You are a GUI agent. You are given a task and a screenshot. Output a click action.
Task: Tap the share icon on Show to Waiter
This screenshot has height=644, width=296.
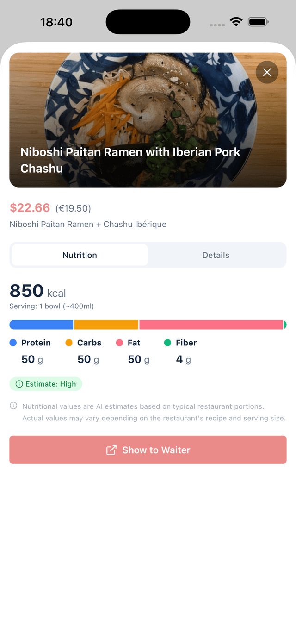(x=111, y=450)
